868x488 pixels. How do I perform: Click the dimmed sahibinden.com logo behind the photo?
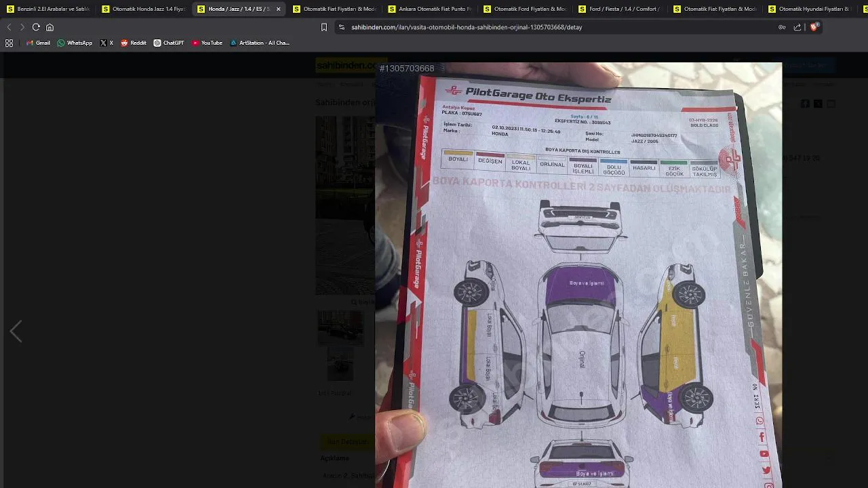coord(347,66)
